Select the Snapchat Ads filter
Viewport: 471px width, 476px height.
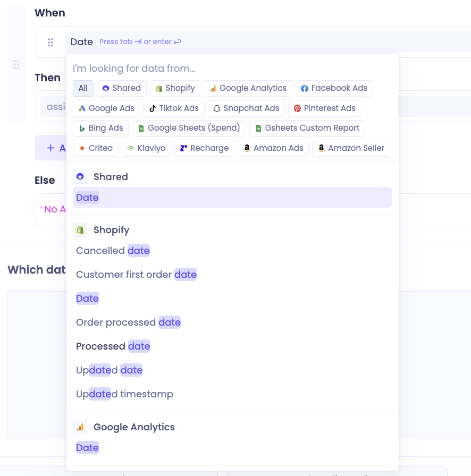(x=247, y=108)
